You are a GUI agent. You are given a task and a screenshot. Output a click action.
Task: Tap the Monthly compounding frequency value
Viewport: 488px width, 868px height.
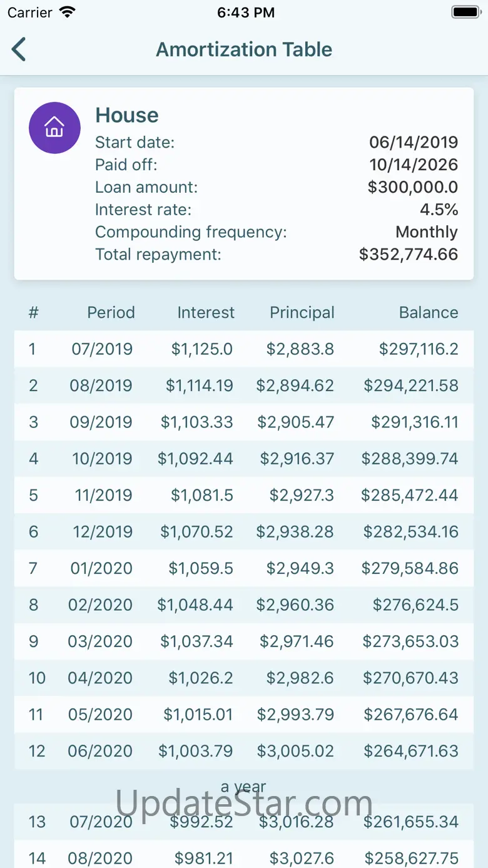427,232
